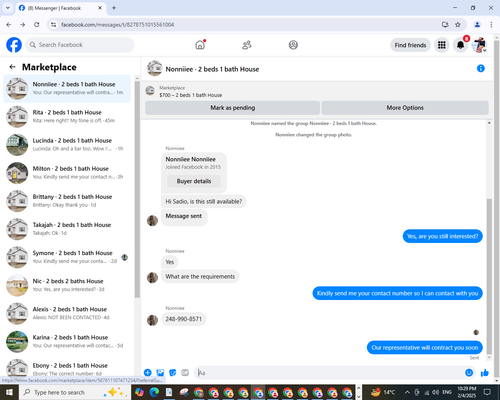
Task: Click the Home icon in top navigation
Action: (x=200, y=45)
